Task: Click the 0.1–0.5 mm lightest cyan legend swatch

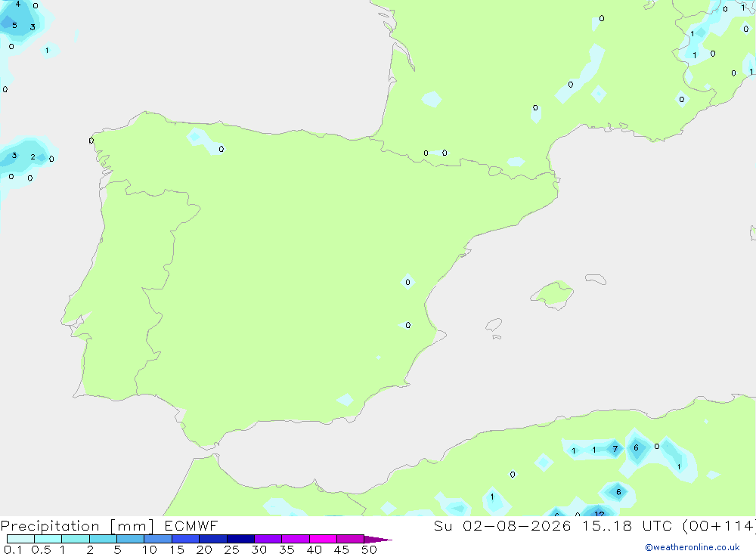Action: click(20, 539)
